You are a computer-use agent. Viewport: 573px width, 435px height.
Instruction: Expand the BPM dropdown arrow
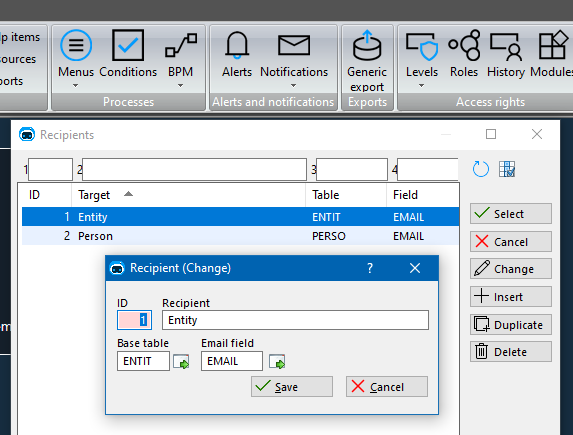pos(181,86)
